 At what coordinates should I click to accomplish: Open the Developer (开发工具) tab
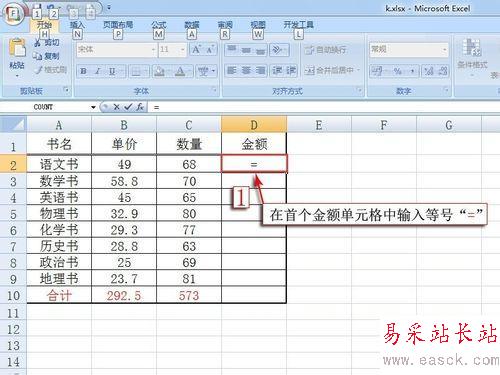coord(298,25)
